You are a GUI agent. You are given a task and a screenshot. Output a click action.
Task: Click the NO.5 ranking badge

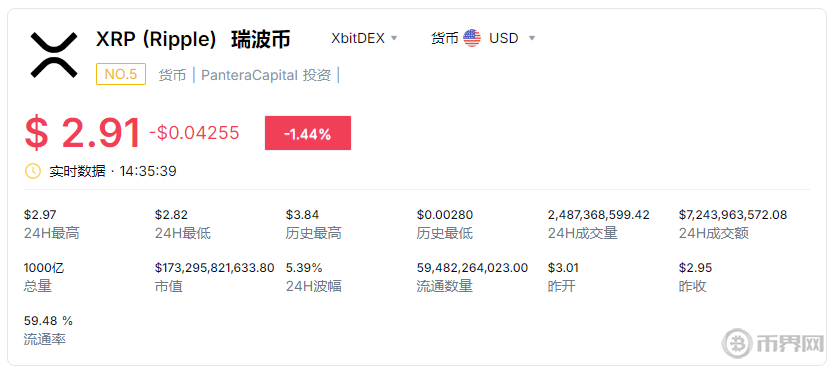tap(121, 74)
